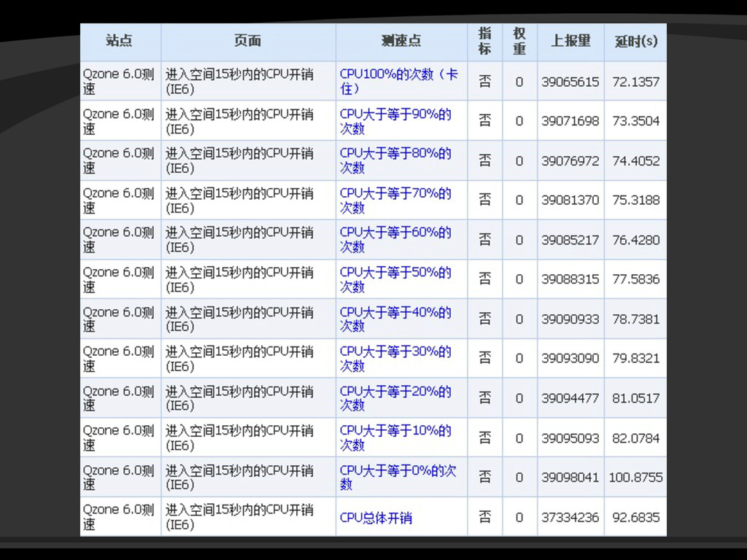Select the report count 39095093
The image size is (747, 560).
pyautogui.click(x=570, y=438)
